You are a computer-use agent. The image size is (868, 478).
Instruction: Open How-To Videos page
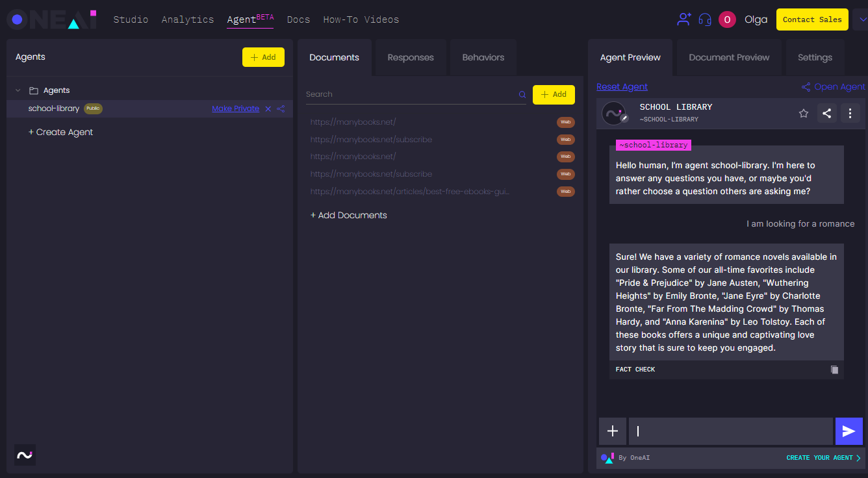click(x=361, y=19)
